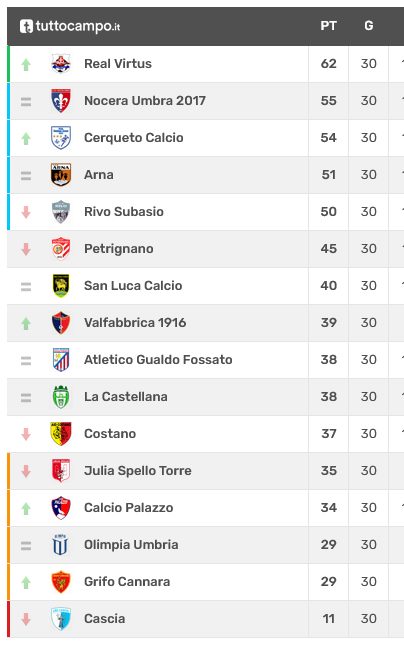Open the Atletico Gualdo Fossato link

coord(158,359)
